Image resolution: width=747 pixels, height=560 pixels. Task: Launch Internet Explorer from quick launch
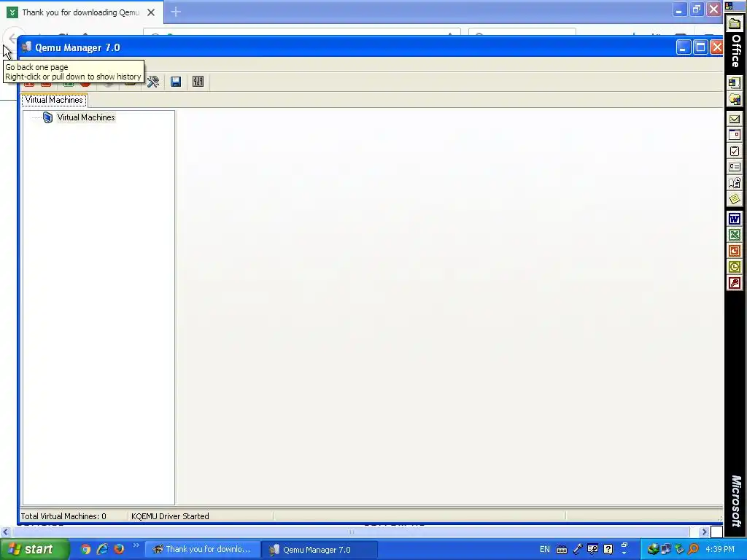(102, 550)
